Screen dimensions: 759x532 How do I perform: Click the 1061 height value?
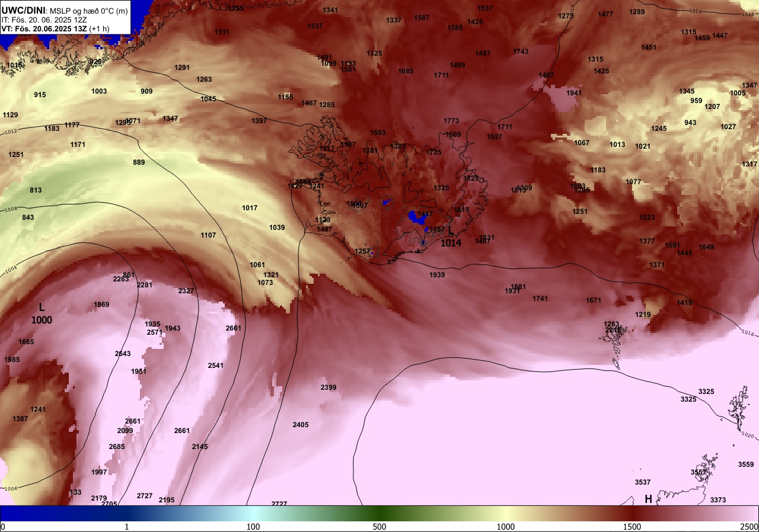[257, 265]
